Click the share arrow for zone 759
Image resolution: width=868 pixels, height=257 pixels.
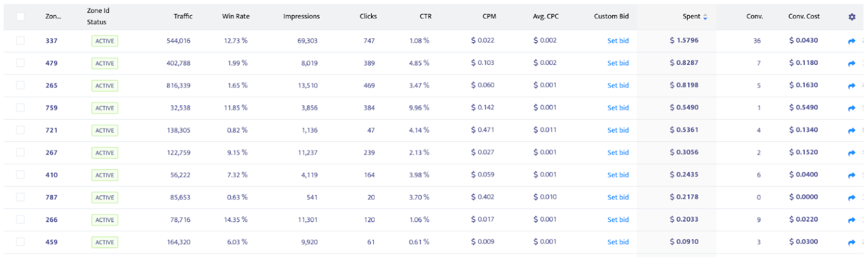tap(851, 108)
